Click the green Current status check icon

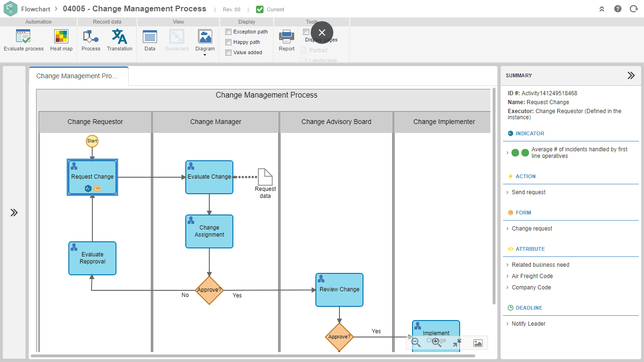pos(260,9)
